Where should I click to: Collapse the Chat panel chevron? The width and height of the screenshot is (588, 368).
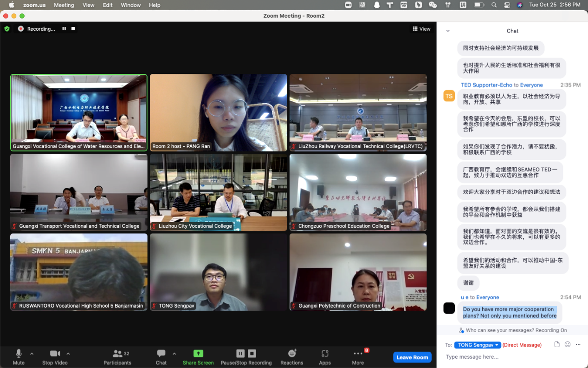click(448, 31)
